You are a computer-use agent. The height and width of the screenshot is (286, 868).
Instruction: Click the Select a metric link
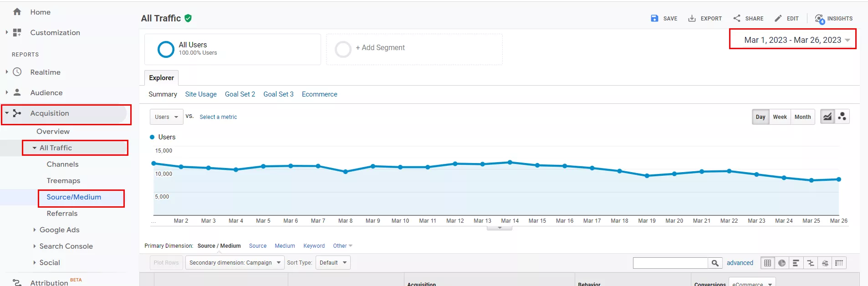coord(218,117)
